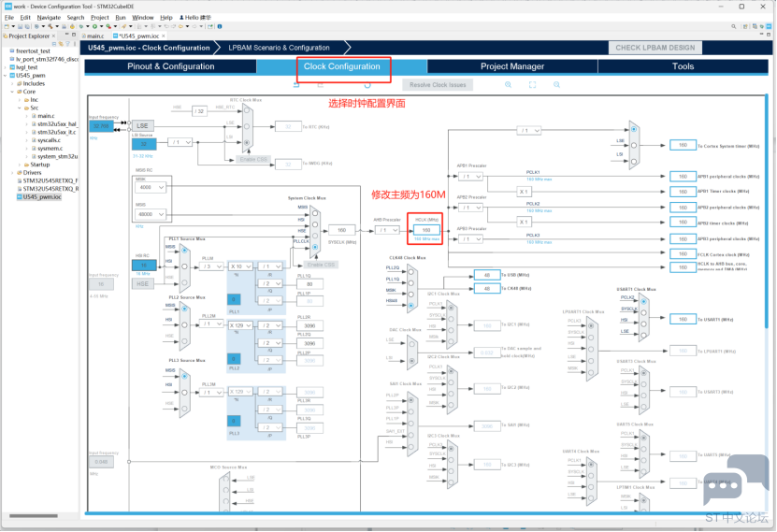Open the File menu
The height and width of the screenshot is (532, 777).
pyautogui.click(x=9, y=18)
